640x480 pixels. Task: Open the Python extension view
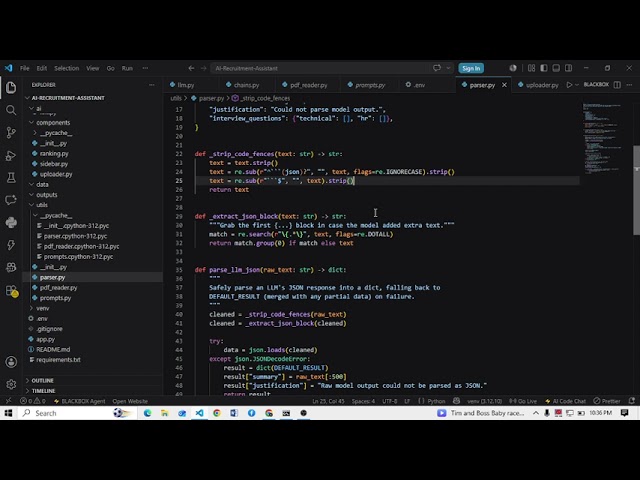coord(11,222)
